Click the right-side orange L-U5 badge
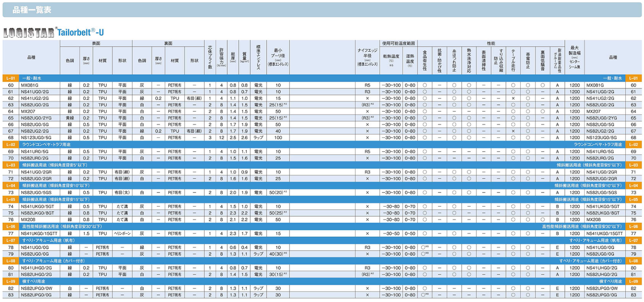 (x=633, y=199)
